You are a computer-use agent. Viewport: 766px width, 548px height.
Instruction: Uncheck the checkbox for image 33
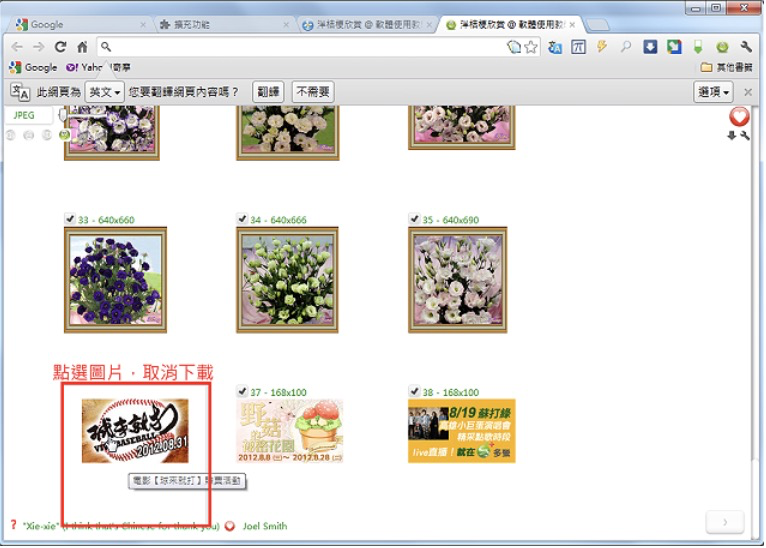pos(69,219)
